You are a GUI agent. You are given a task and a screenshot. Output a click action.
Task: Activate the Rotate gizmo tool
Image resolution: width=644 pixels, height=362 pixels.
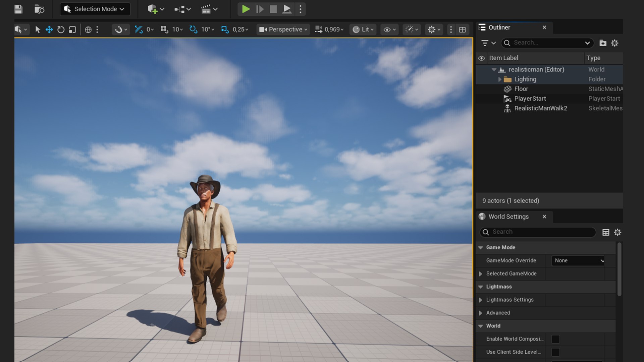61,29
